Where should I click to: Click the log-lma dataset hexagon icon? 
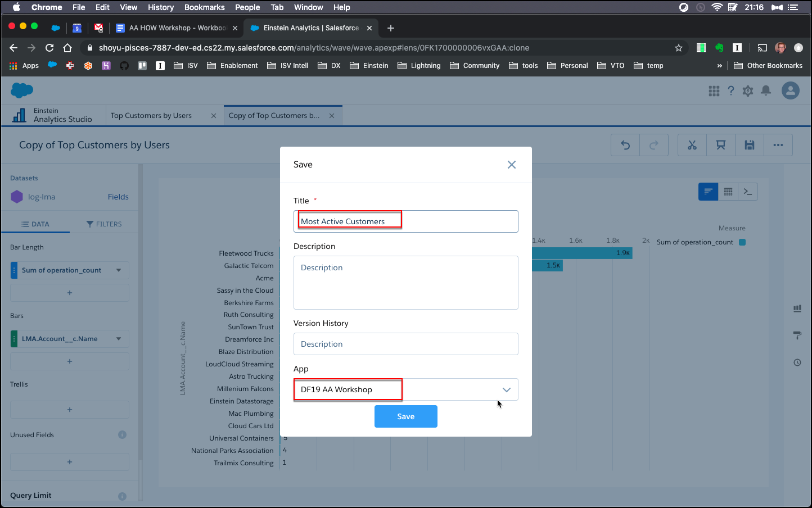(x=17, y=197)
